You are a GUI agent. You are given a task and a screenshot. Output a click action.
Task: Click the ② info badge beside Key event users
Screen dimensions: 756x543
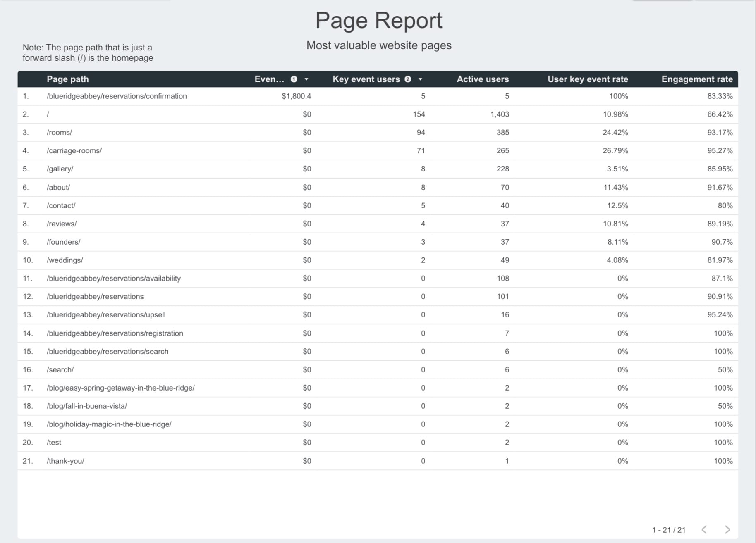(408, 79)
